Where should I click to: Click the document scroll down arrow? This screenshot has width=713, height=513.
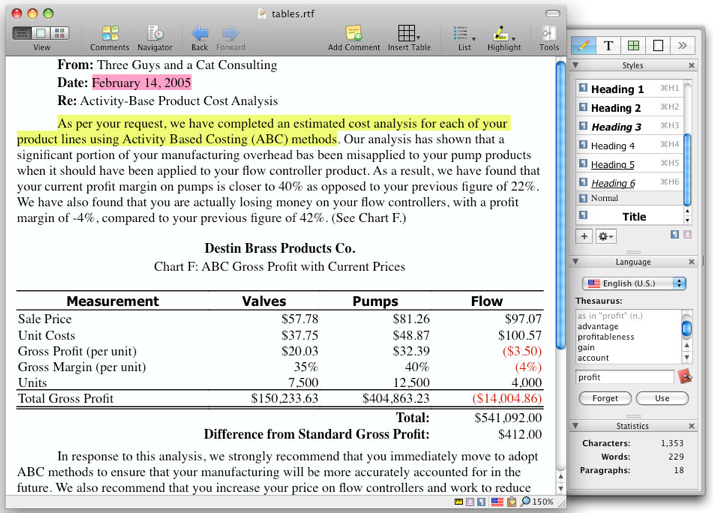pyautogui.click(x=561, y=488)
